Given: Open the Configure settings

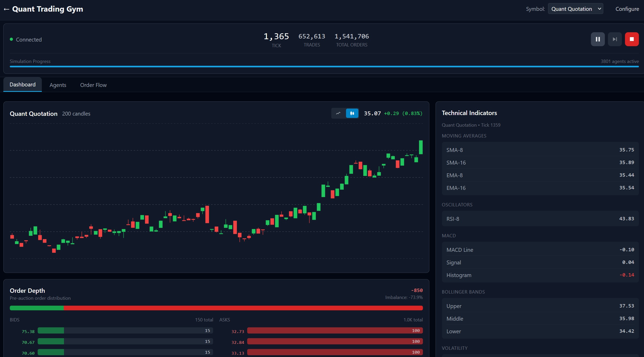Looking at the screenshot, I should [x=627, y=9].
